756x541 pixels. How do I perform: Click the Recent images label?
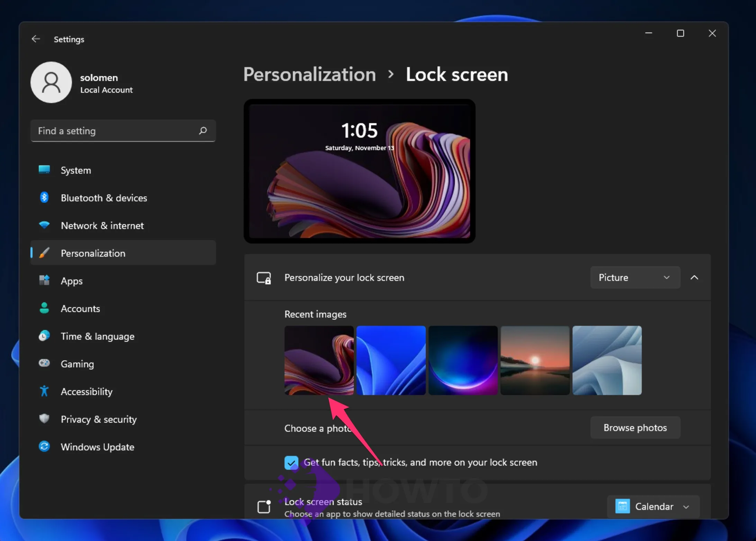click(x=315, y=314)
